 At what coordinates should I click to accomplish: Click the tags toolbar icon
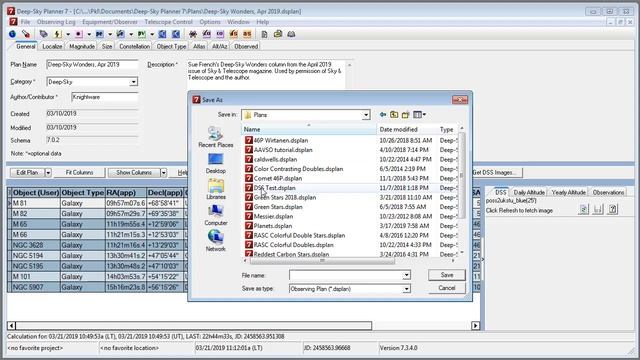click(x=43, y=34)
